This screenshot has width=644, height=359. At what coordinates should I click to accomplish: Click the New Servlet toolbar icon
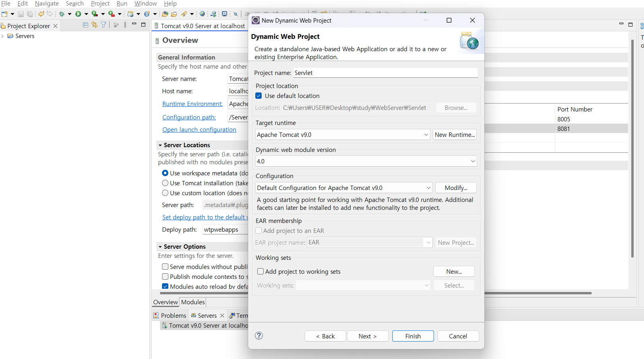pyautogui.click(x=147, y=14)
